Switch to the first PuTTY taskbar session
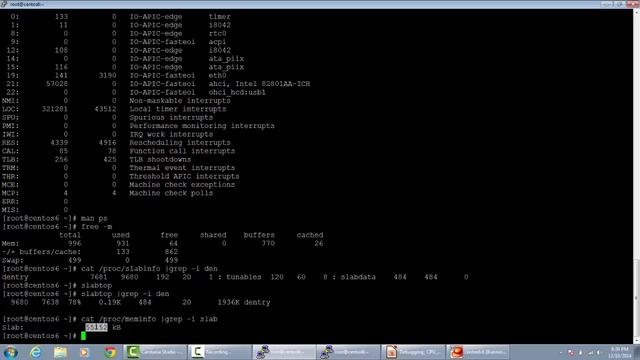 click(x=284, y=352)
